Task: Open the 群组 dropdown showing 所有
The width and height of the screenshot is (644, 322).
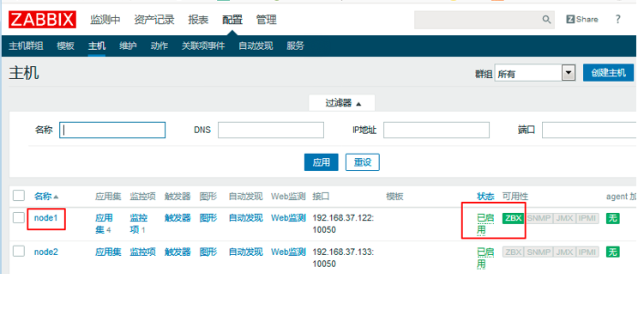Action: tap(534, 74)
